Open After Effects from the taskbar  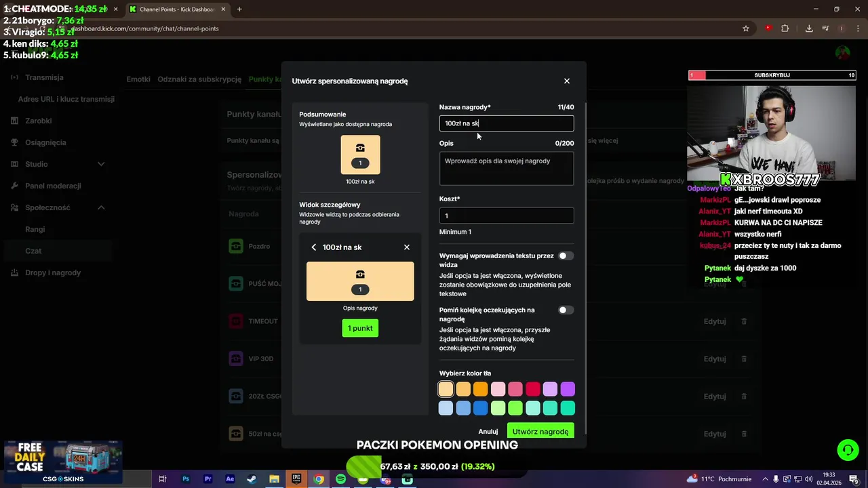coord(230,479)
